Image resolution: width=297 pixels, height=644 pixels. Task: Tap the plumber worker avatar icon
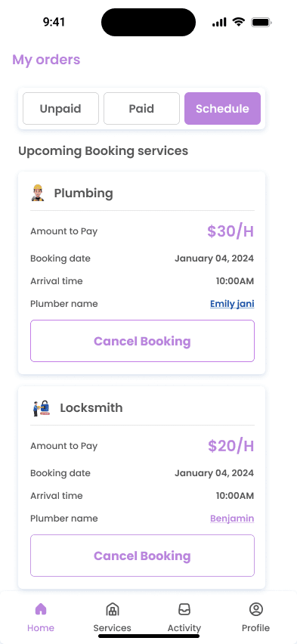[38, 193]
